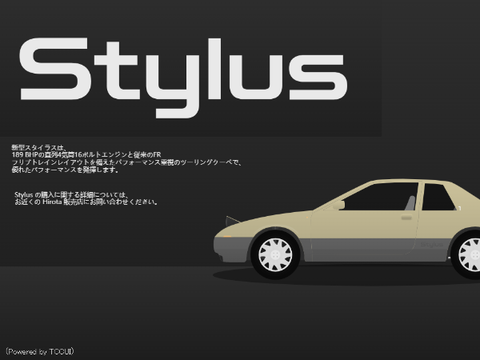Click the line 'Stylus の購入に関する詳細については'

71,194
